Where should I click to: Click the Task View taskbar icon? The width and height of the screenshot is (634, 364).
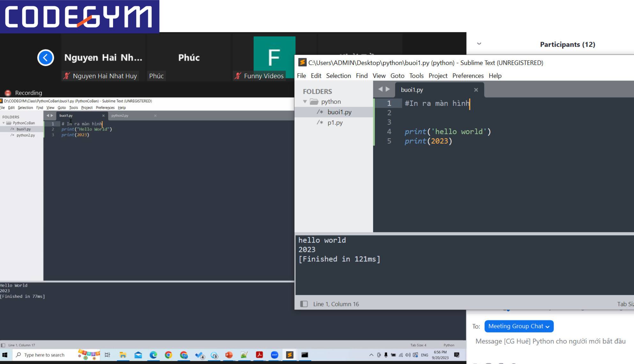point(107,355)
